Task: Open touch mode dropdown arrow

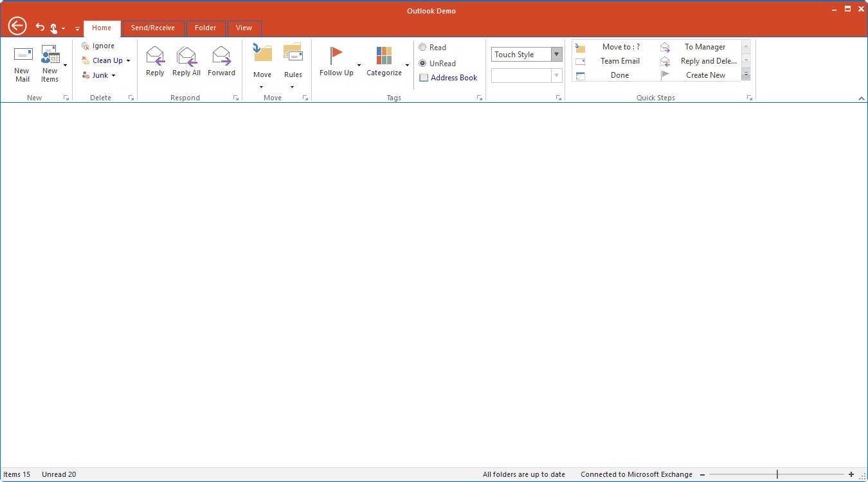Action: tap(63, 28)
